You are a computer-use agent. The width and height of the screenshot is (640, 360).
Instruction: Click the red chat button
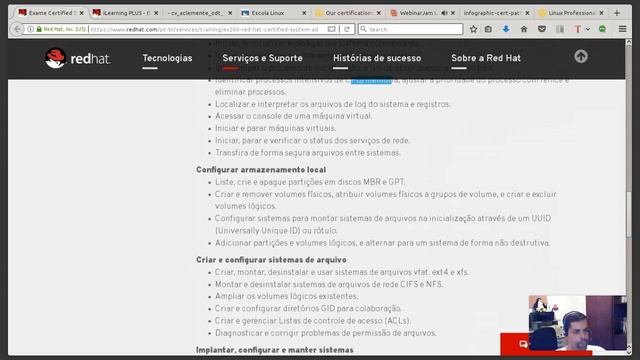click(x=514, y=344)
